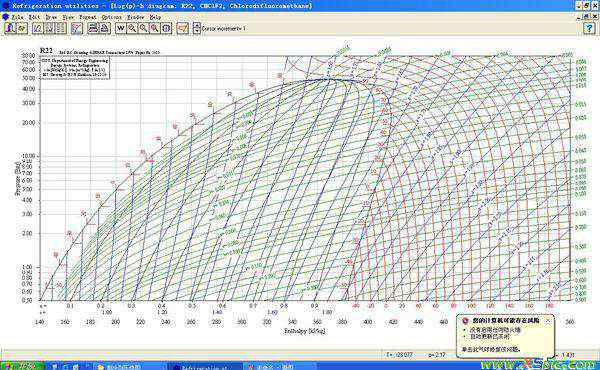Click the third red magnifier zoom icon
Viewport: 600px width, 370px height.
[x=155, y=28]
